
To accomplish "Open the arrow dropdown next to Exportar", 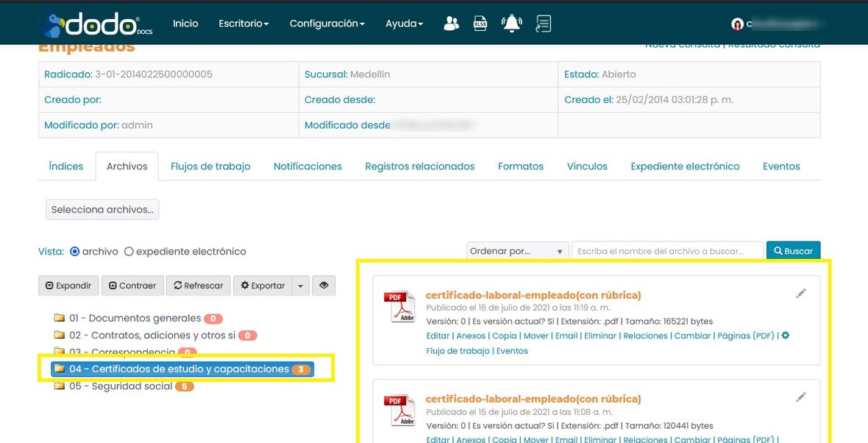I will 300,286.
